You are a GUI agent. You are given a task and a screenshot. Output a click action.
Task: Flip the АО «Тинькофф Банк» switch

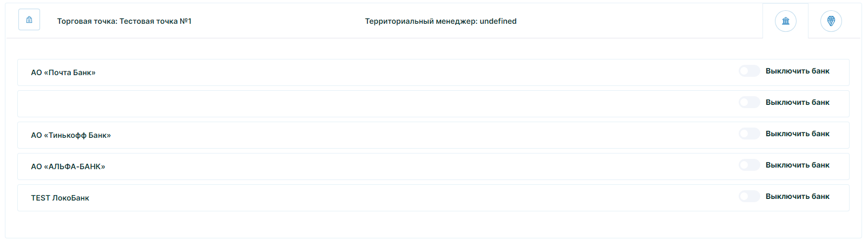pyautogui.click(x=749, y=134)
